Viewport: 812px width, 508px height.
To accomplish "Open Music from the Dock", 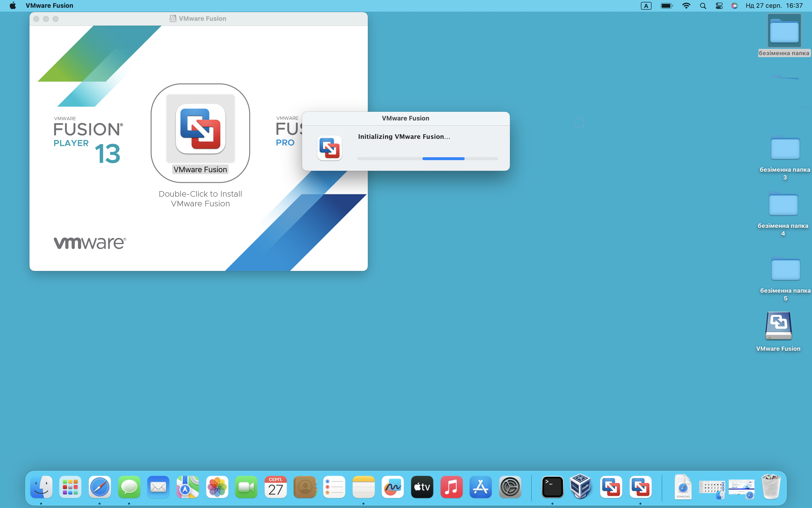I will click(451, 486).
